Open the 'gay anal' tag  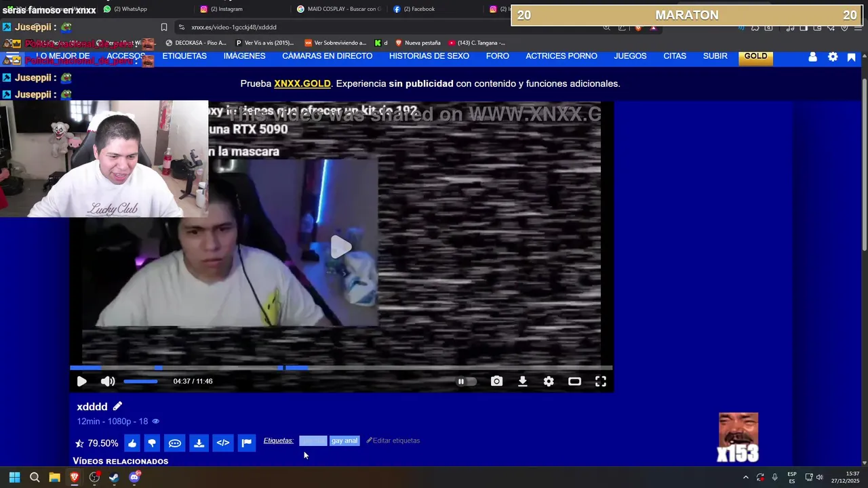(x=344, y=441)
